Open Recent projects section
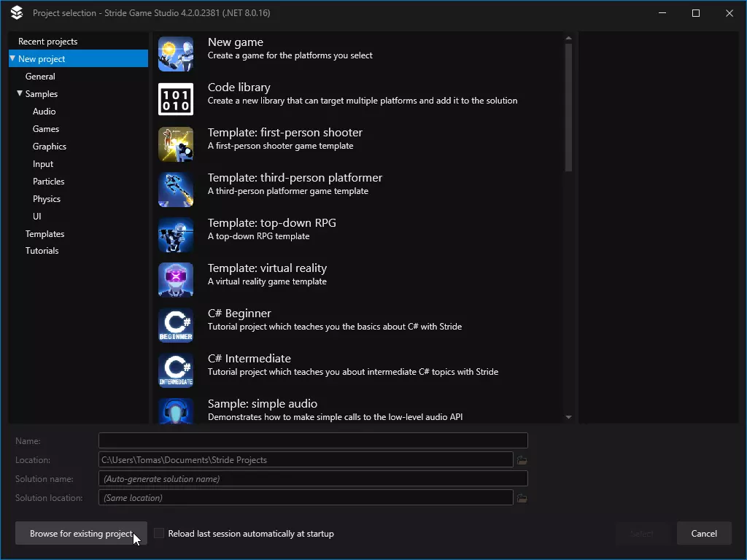The height and width of the screenshot is (560, 747). (x=47, y=42)
